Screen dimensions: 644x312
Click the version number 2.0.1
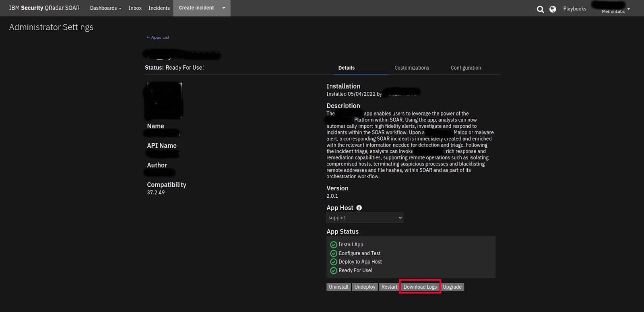332,196
